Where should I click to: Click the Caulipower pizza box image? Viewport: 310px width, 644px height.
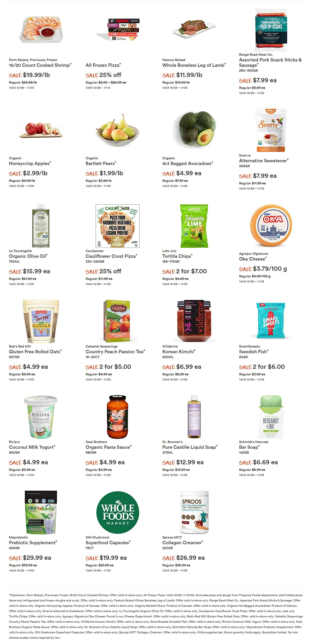[118, 226]
